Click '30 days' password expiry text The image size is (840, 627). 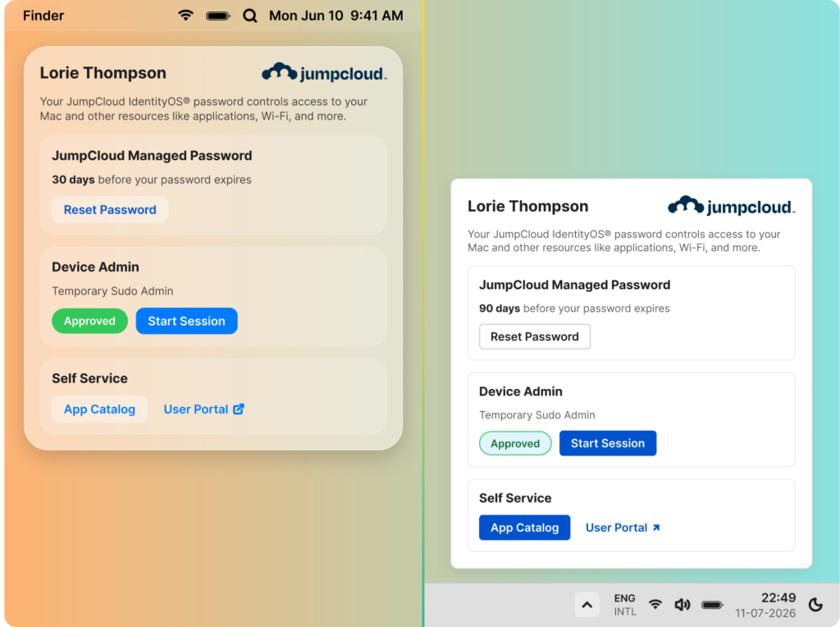73,180
